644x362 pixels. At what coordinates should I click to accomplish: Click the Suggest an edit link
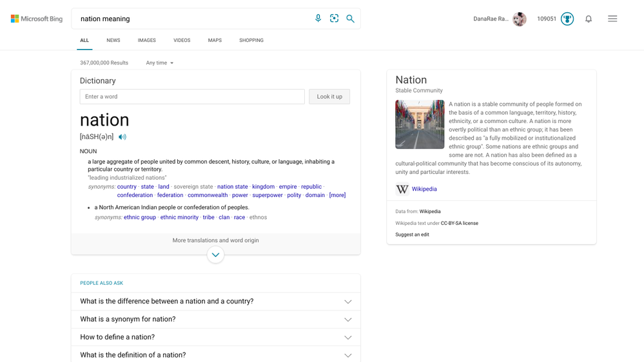click(412, 234)
